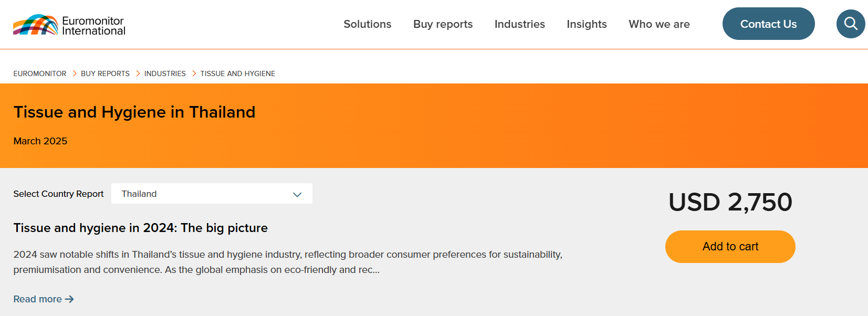Viewport: 868px width, 316px height.
Task: Open the Solutions menu
Action: [367, 24]
